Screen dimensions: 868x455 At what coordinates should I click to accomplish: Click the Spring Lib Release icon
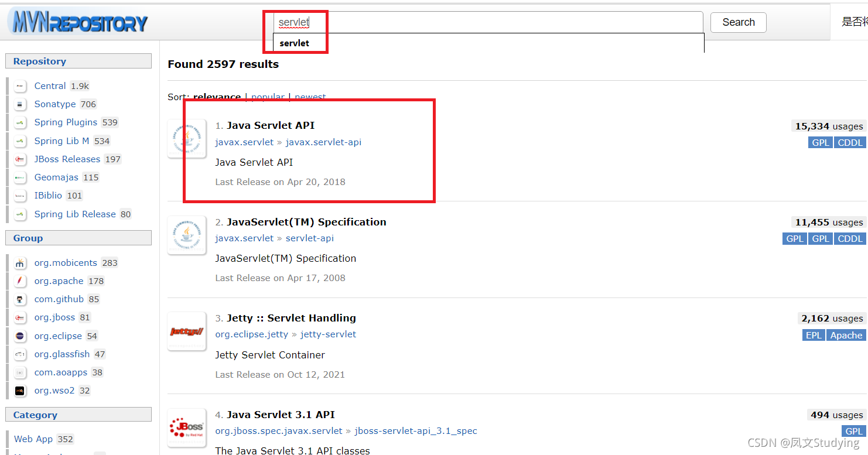point(20,214)
